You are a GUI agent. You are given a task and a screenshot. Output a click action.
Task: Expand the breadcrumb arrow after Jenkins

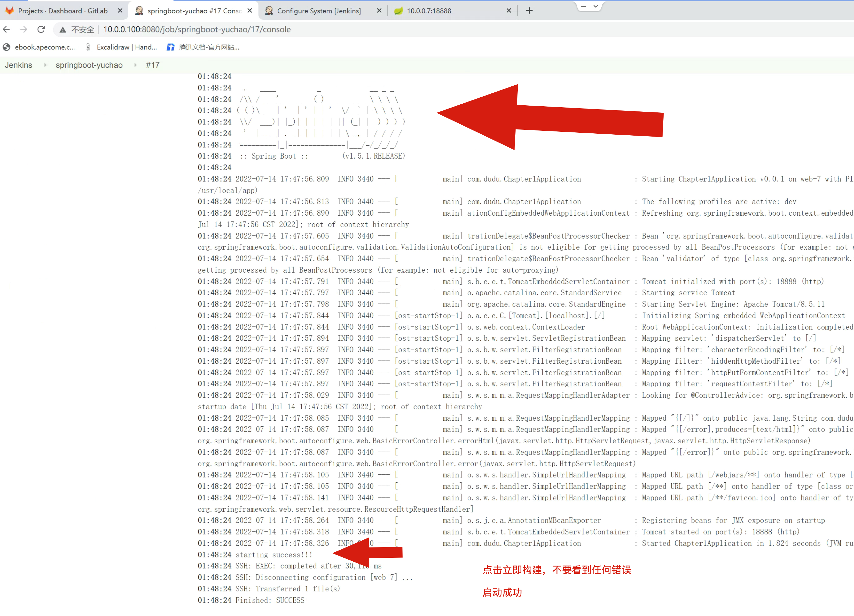tap(45, 65)
